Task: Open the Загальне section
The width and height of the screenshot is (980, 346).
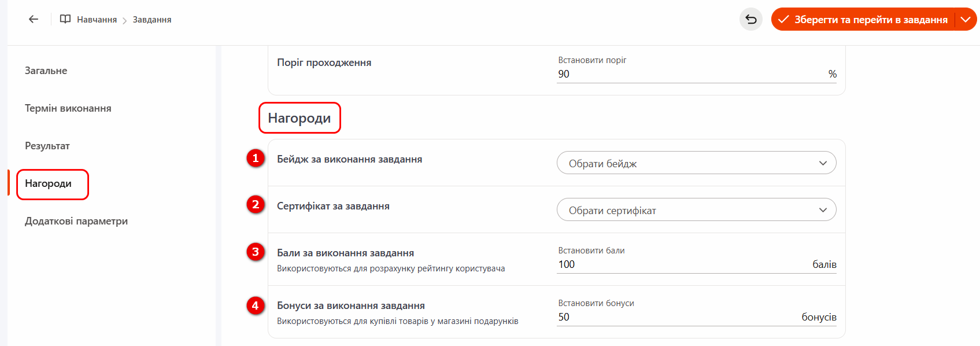Action: tap(46, 71)
